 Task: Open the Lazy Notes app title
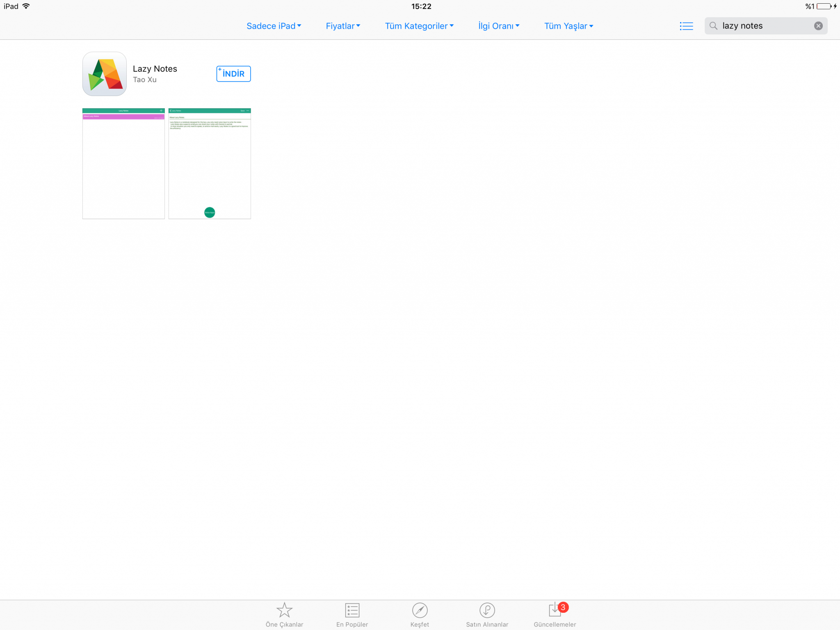pyautogui.click(x=155, y=69)
